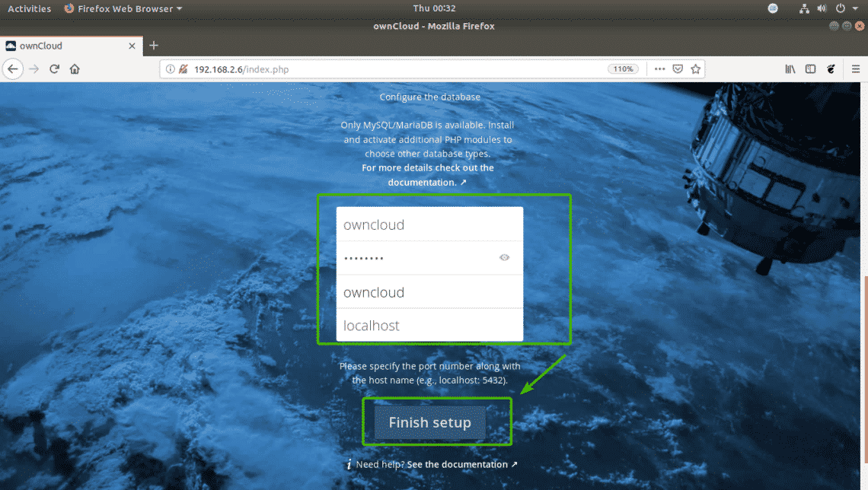Select the ownCloud browser tab
The width and height of the screenshot is (868, 490).
pyautogui.click(x=72, y=46)
